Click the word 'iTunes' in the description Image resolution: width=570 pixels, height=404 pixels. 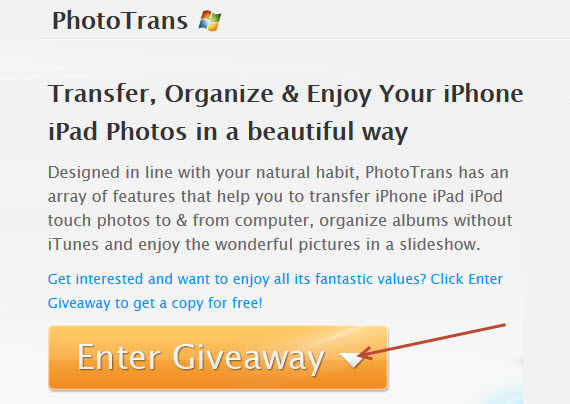pyautogui.click(x=73, y=244)
